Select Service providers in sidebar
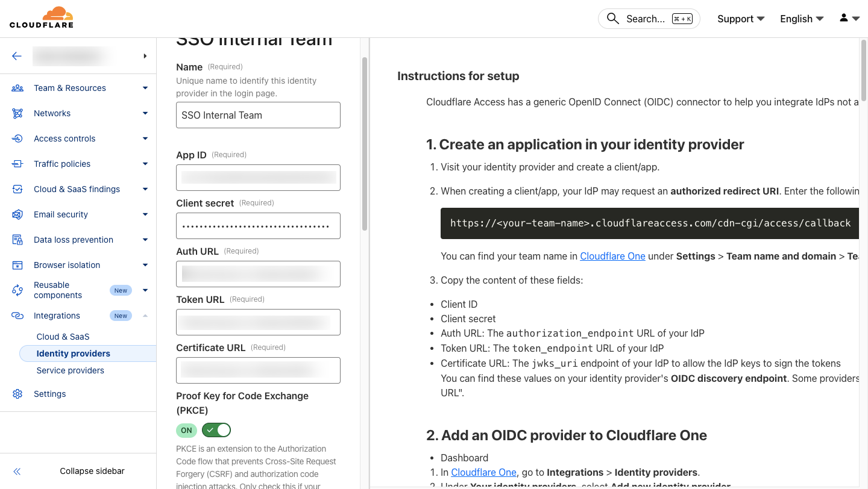 [x=70, y=370]
